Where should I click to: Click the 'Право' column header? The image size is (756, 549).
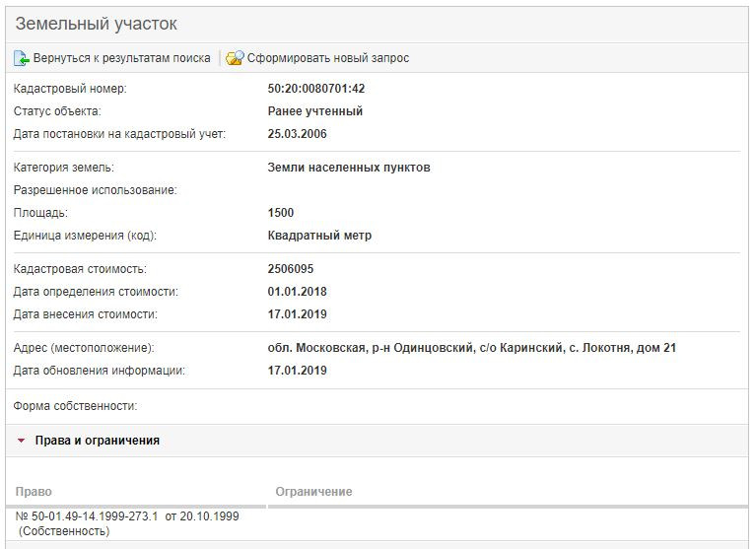34,491
